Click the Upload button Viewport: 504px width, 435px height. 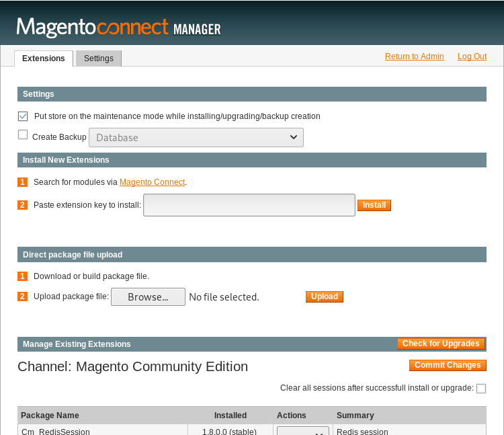325,296
